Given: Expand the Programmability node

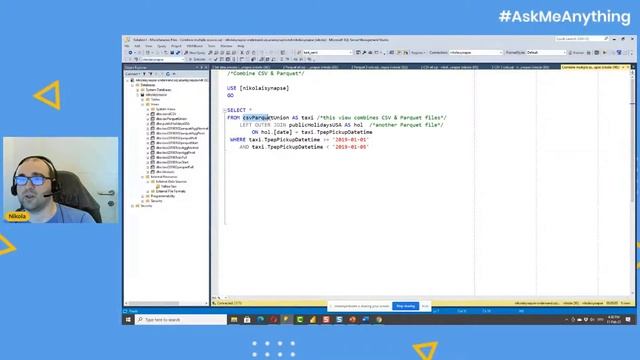Looking at the screenshot, I should pos(142,196).
